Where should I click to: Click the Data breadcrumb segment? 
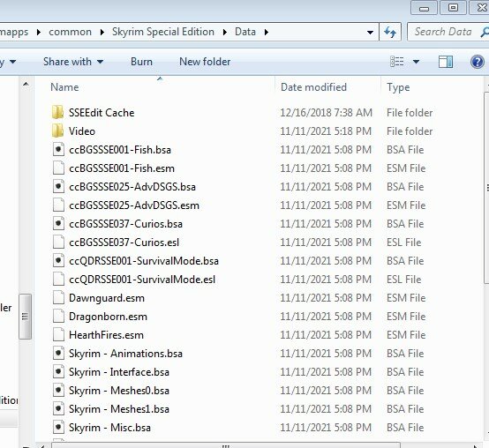point(245,32)
